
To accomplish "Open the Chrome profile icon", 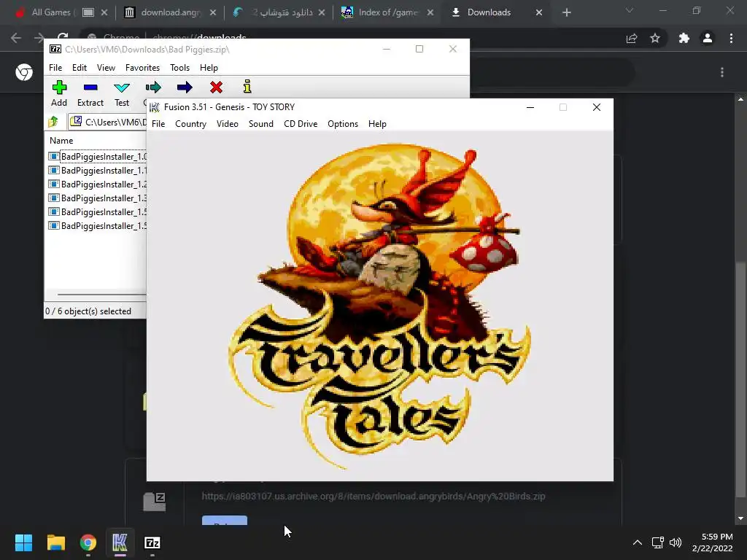I will [x=708, y=38].
